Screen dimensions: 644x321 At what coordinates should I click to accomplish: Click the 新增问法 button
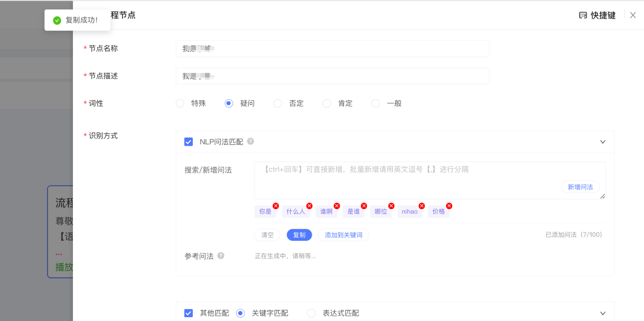coord(580,187)
